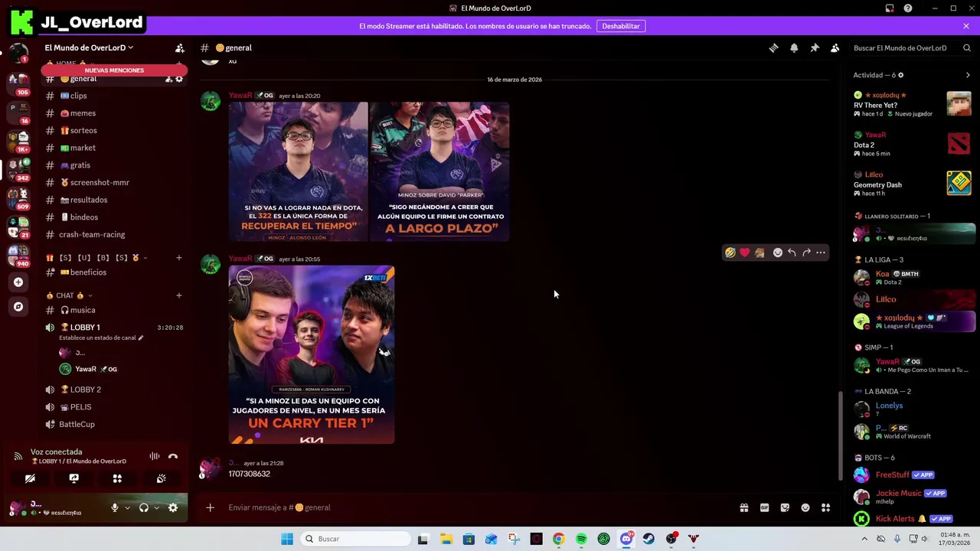The height and width of the screenshot is (551, 980).
Task: Open the headphone output options arrow
Action: pyautogui.click(x=156, y=507)
